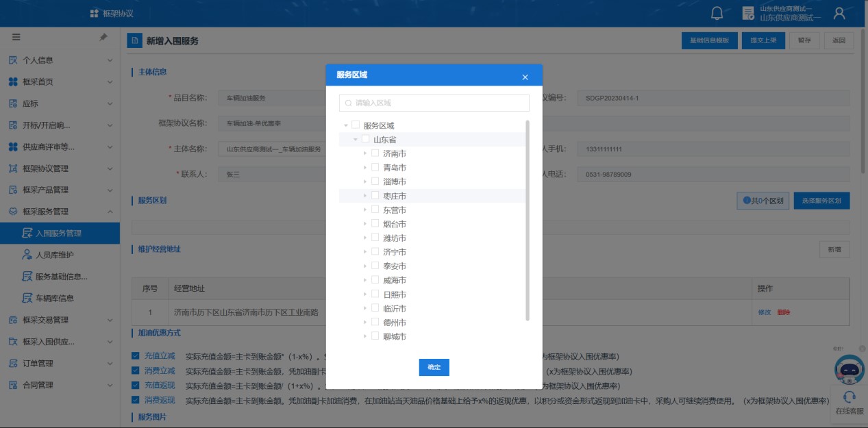Viewport: 868px width, 428px height.
Task: Click the 提交上架 button
Action: (763, 40)
